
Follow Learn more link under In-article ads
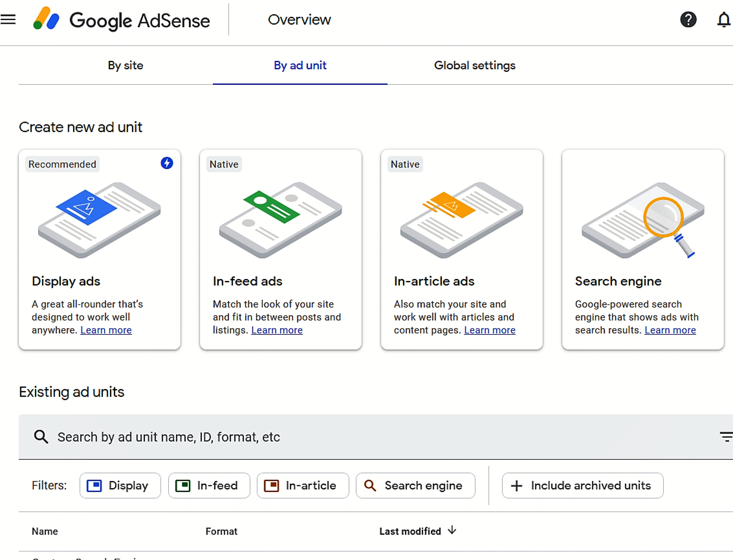pos(490,330)
